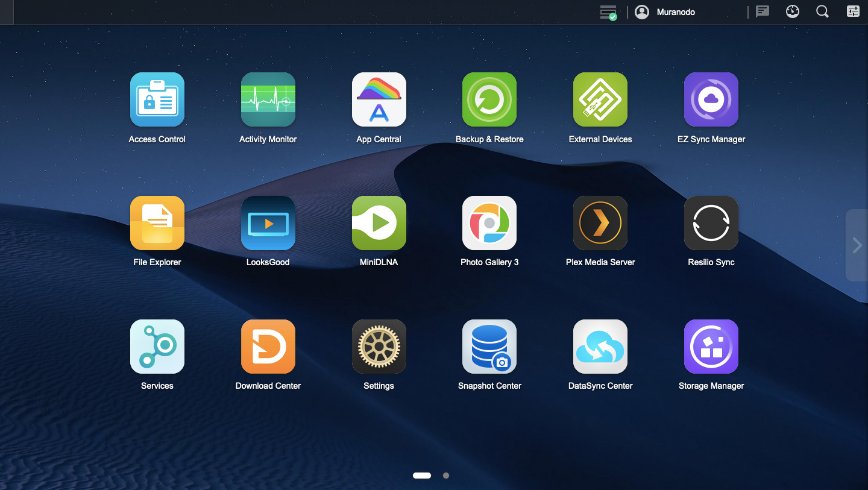Open Resilio Sync
The image size is (868, 490).
pos(711,223)
